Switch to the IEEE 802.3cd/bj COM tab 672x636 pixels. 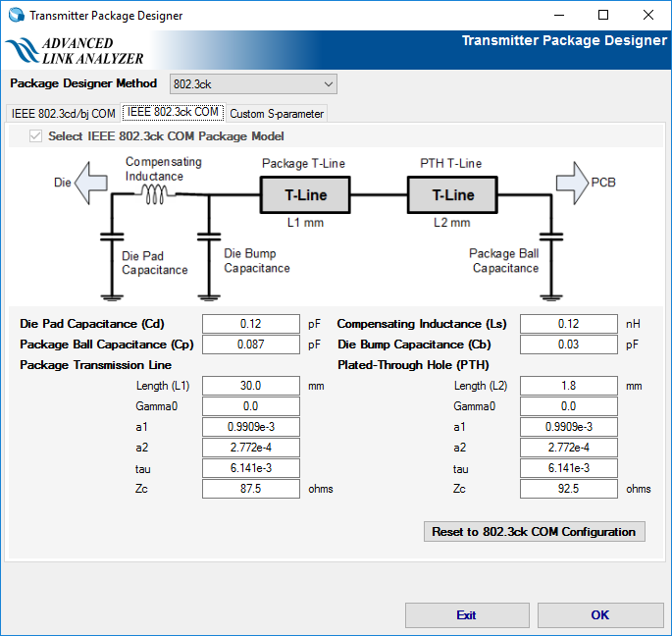tap(63, 114)
